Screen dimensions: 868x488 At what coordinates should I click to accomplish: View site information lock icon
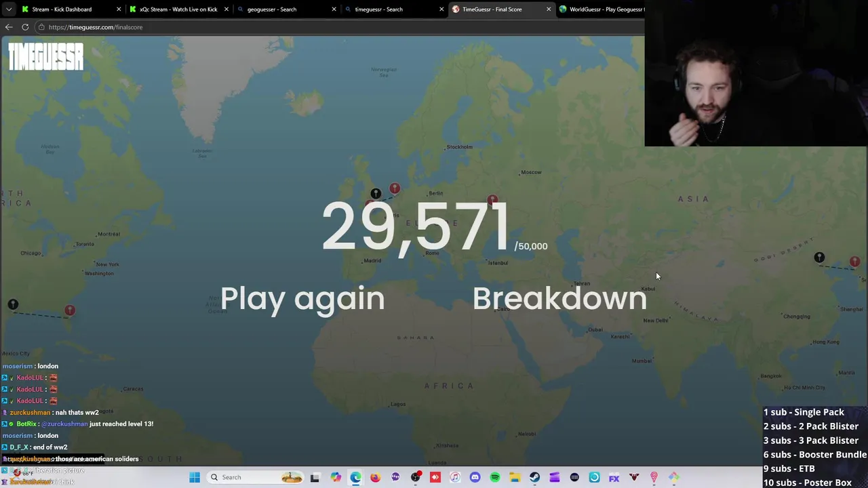click(x=41, y=27)
